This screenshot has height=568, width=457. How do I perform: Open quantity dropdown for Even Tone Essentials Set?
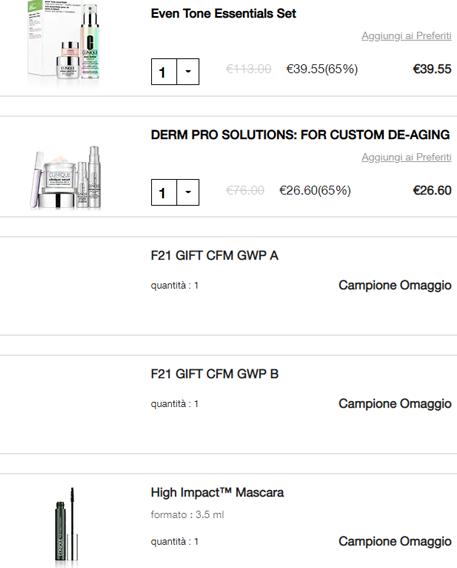(x=188, y=71)
